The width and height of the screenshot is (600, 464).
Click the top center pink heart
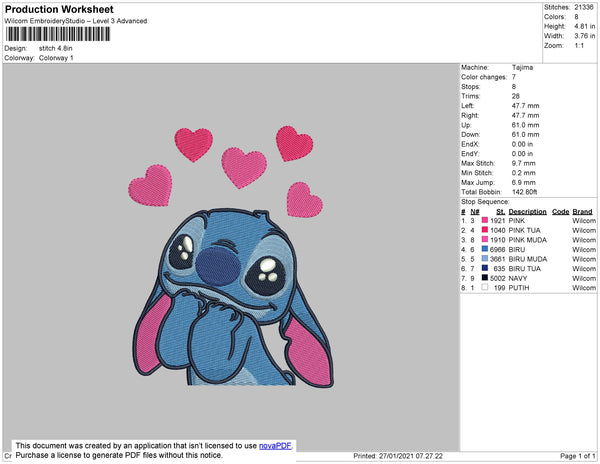pos(243,166)
